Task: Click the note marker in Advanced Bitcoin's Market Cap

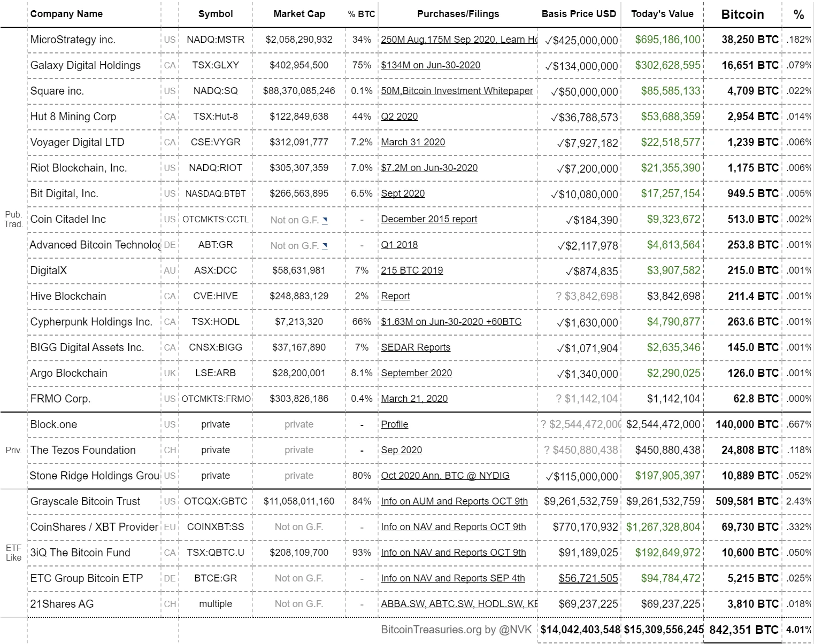Action: 325,245
